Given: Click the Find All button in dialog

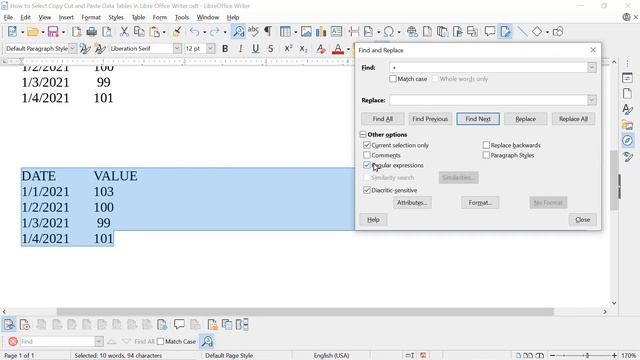Looking at the screenshot, I should pyautogui.click(x=382, y=119).
